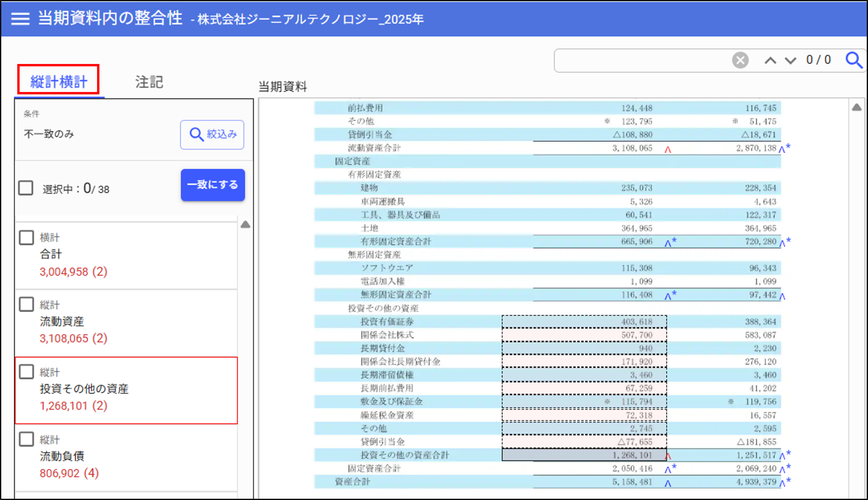Switch to the 縦計横計 tab

(x=59, y=82)
